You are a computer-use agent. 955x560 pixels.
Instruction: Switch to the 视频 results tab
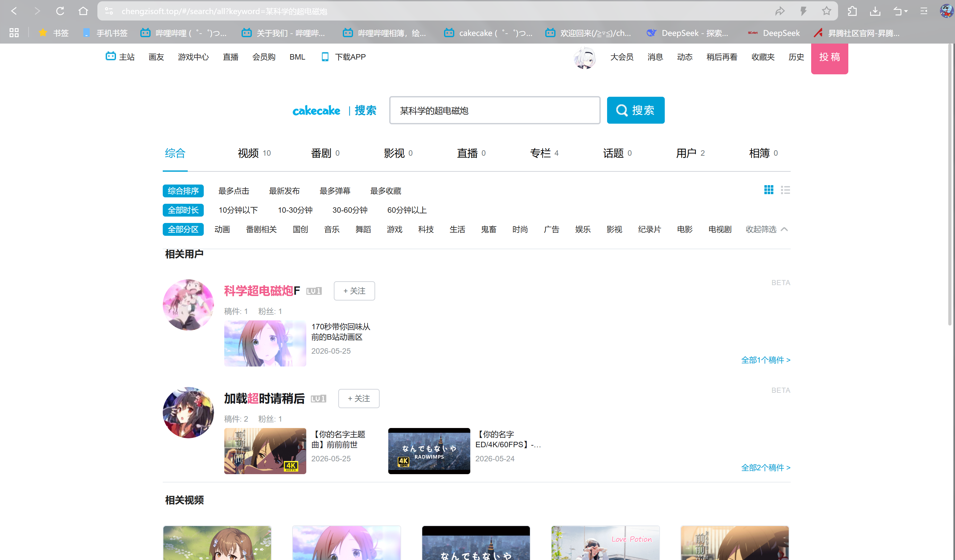tap(254, 153)
